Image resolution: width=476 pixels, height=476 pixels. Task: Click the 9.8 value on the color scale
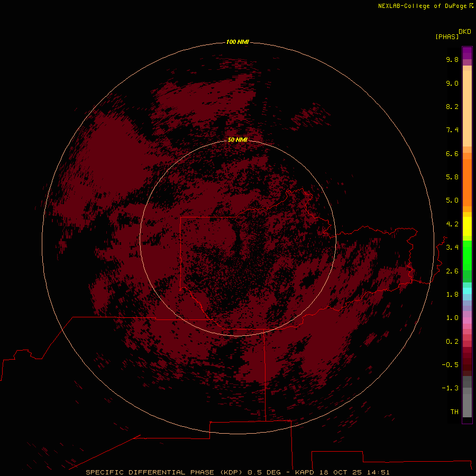tap(452, 59)
